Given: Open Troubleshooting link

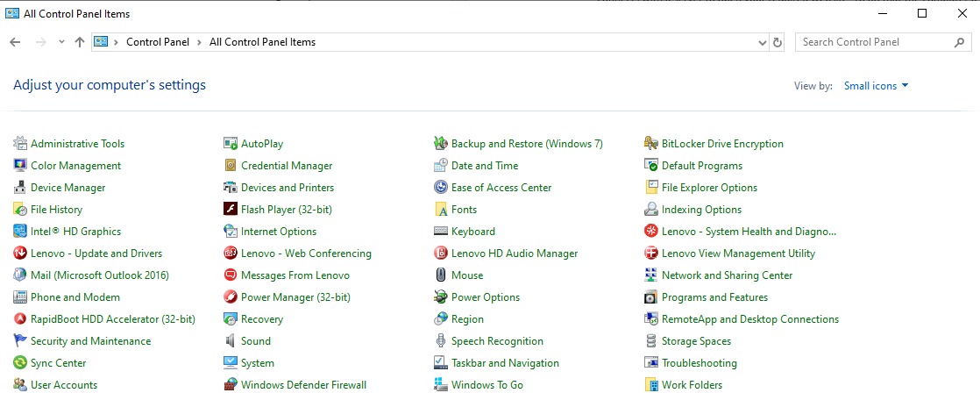Looking at the screenshot, I should [x=699, y=363].
